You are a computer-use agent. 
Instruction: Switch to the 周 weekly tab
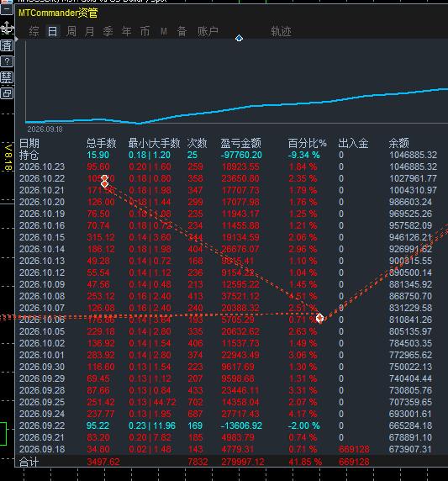click(x=71, y=31)
